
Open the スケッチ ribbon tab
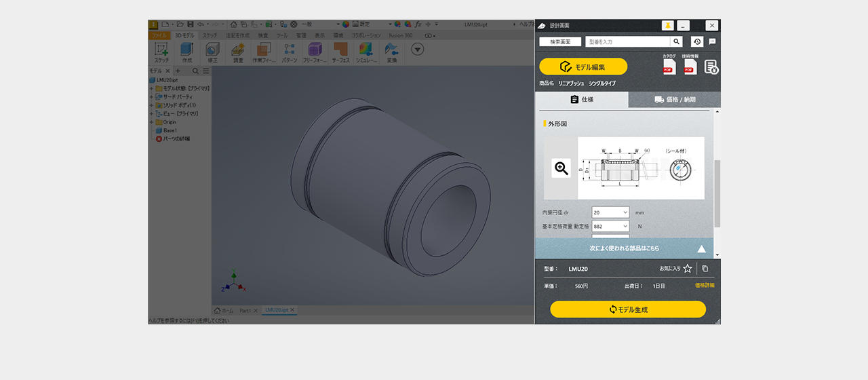[210, 35]
